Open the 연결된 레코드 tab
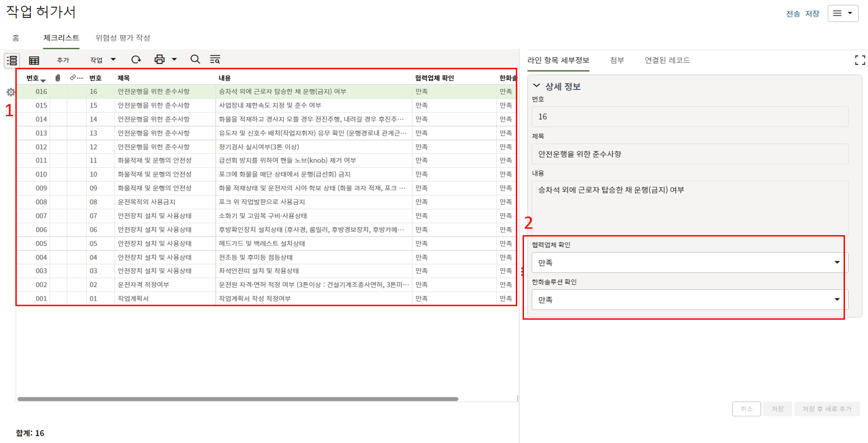 (x=667, y=60)
